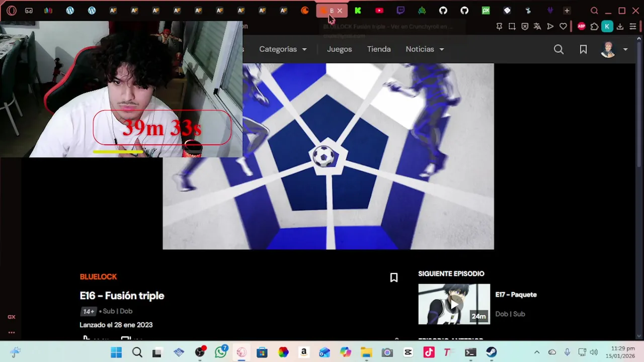Expand the Noticias dropdown
Screen dimensions: 644x362
(x=425, y=49)
